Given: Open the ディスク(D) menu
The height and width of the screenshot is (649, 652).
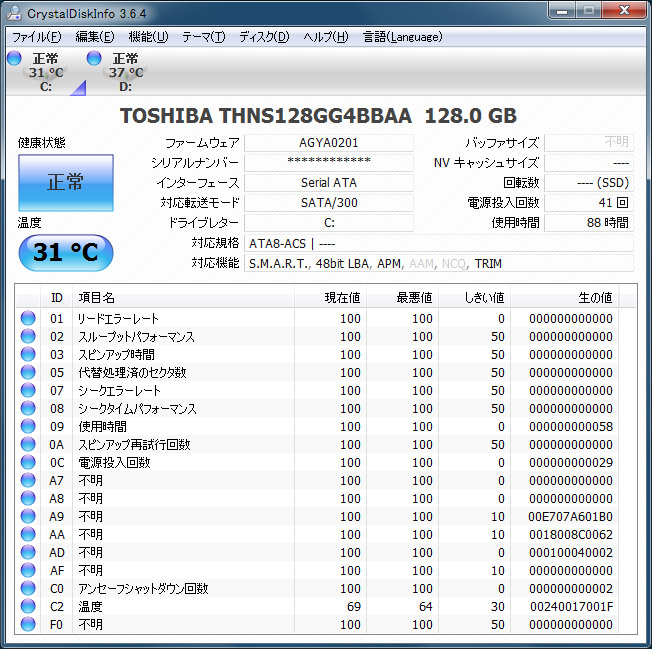Looking at the screenshot, I should point(264,37).
